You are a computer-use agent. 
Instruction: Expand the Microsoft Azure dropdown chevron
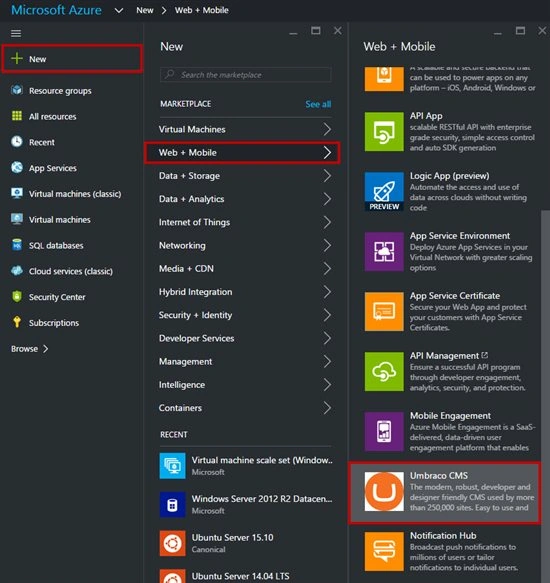tap(119, 11)
